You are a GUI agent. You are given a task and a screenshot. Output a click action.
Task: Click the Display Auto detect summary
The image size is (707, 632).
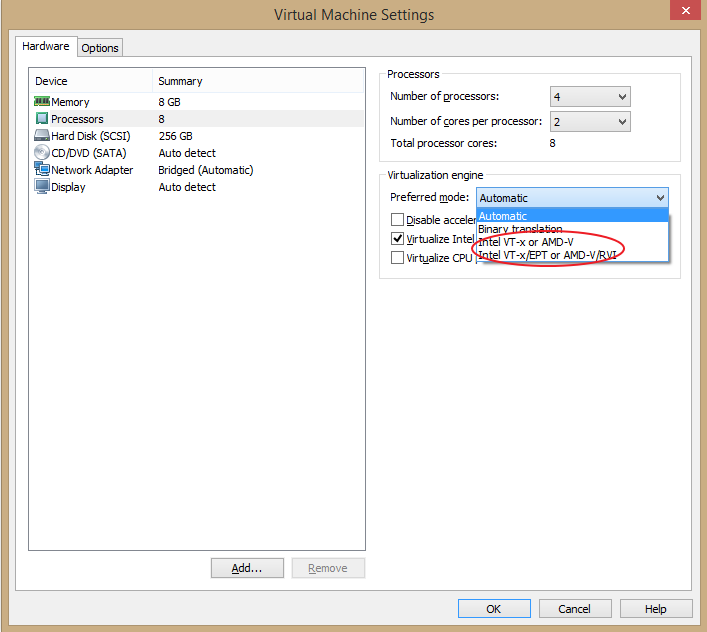(187, 187)
